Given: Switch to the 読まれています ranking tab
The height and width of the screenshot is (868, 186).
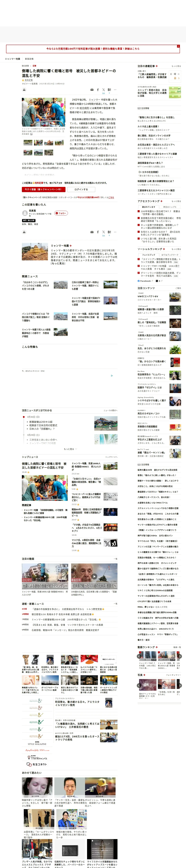Looking at the screenshot, I should point(148,207).
